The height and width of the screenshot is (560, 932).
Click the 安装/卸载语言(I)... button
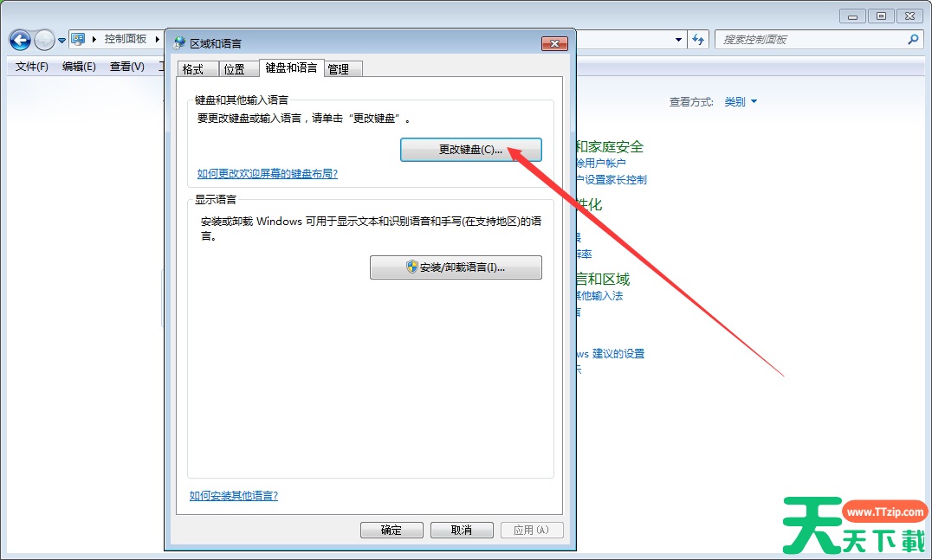click(x=456, y=267)
